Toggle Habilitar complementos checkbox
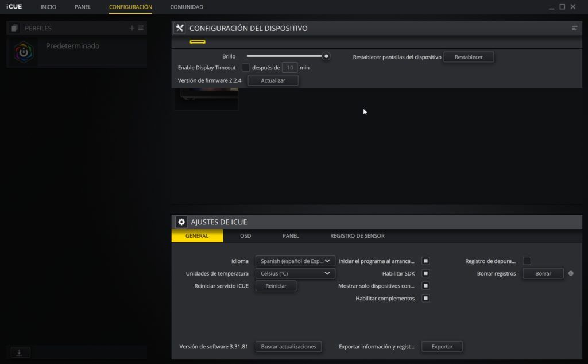The height and width of the screenshot is (364, 588). (425, 298)
